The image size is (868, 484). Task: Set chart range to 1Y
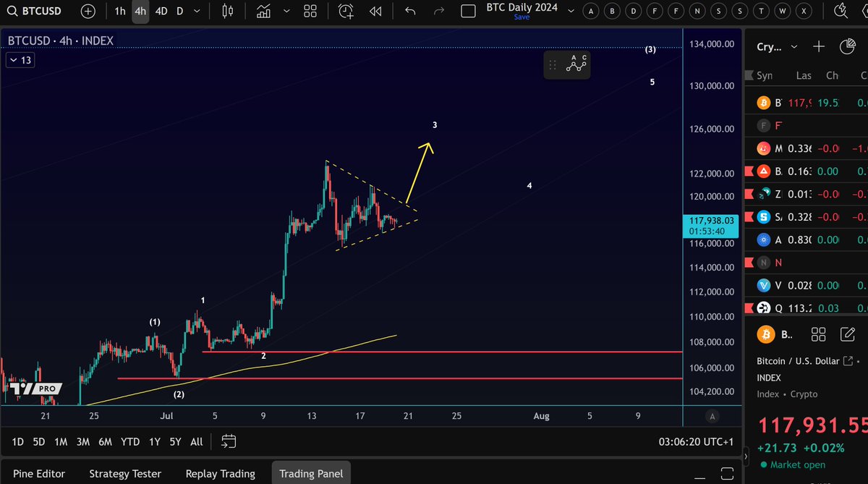tap(155, 441)
